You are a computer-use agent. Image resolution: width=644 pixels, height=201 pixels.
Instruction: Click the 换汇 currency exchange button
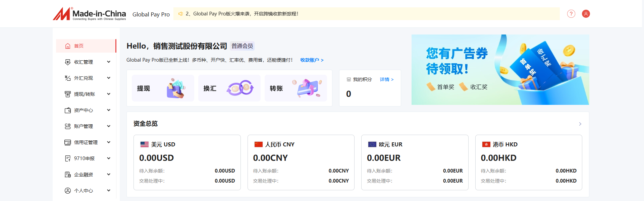(x=229, y=88)
